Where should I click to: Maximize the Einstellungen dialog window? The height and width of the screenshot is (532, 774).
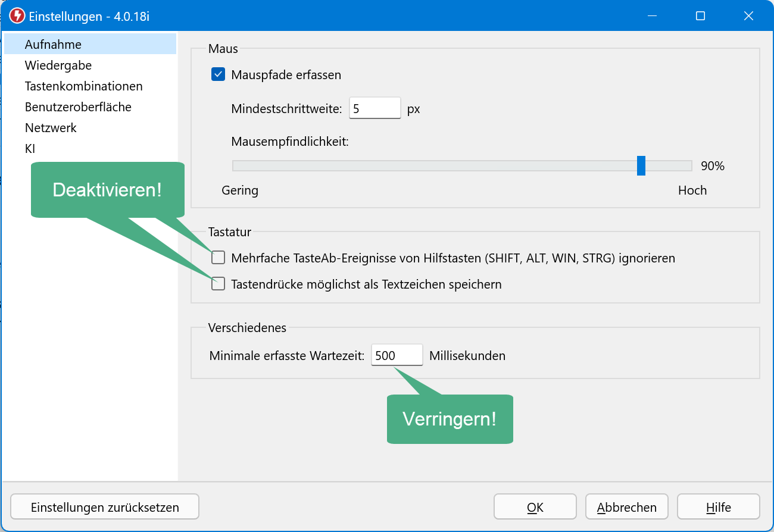point(700,16)
